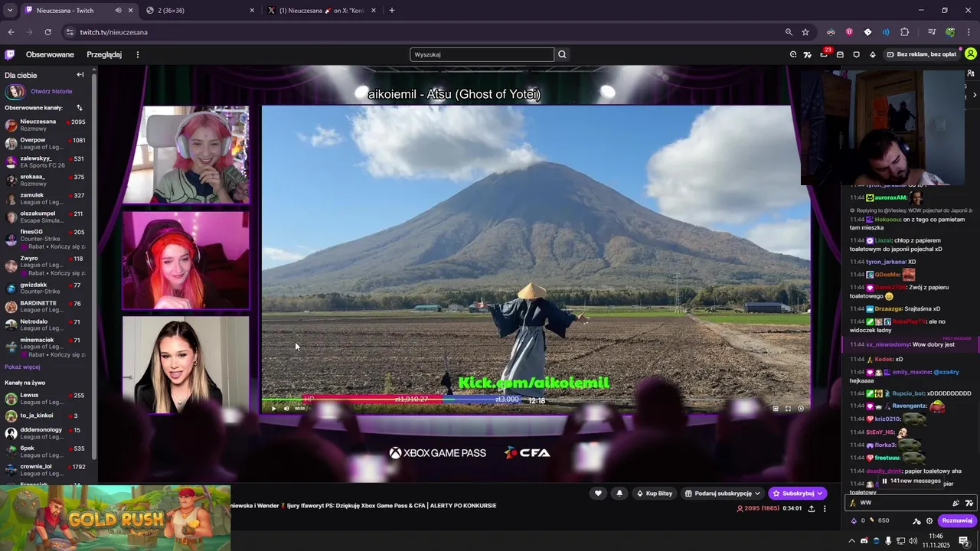Open chat settings gear icon
Viewport: 980px width, 551px height.
pyautogui.click(x=929, y=521)
